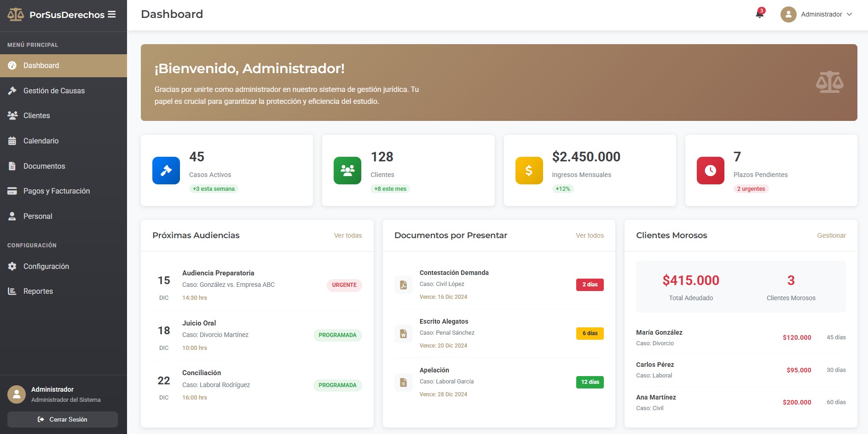Open the Dashboard menu item
Image resolution: width=868 pixels, height=434 pixels.
pyautogui.click(x=41, y=65)
